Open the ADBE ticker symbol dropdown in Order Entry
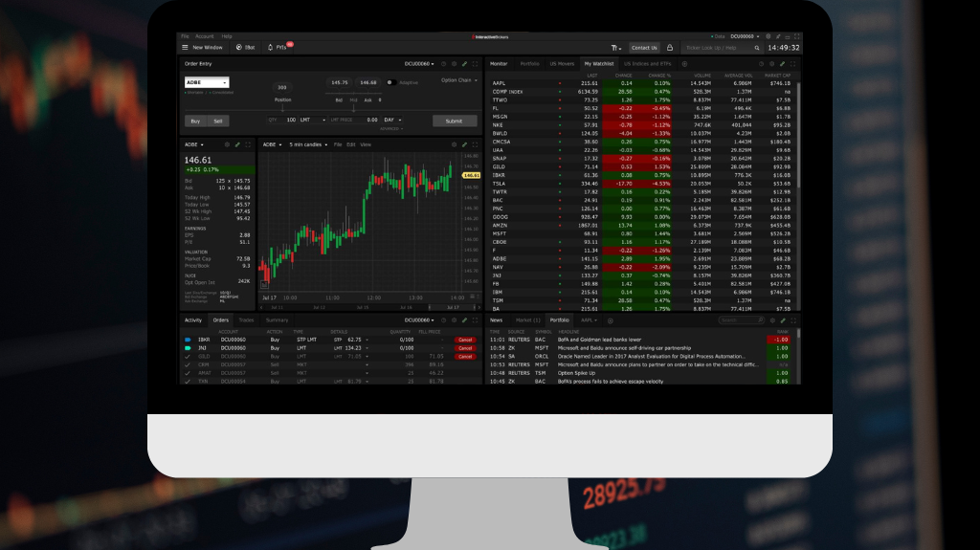The image size is (980, 550). [207, 82]
